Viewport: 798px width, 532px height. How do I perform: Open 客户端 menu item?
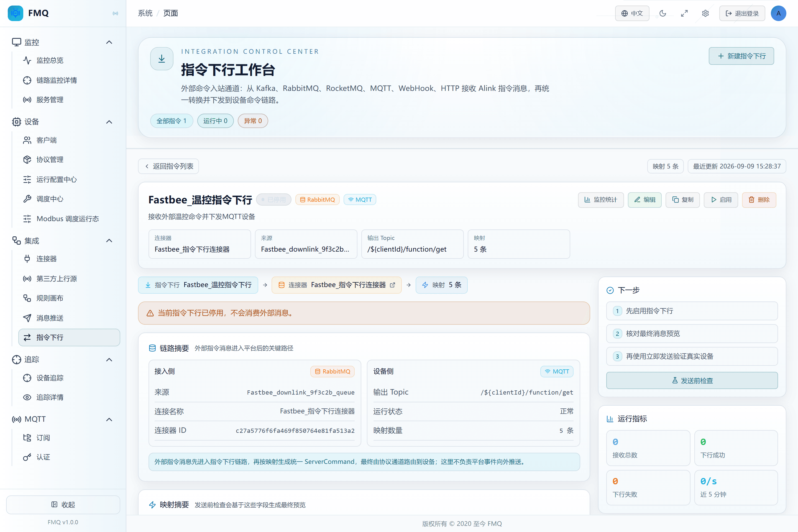pos(69,140)
